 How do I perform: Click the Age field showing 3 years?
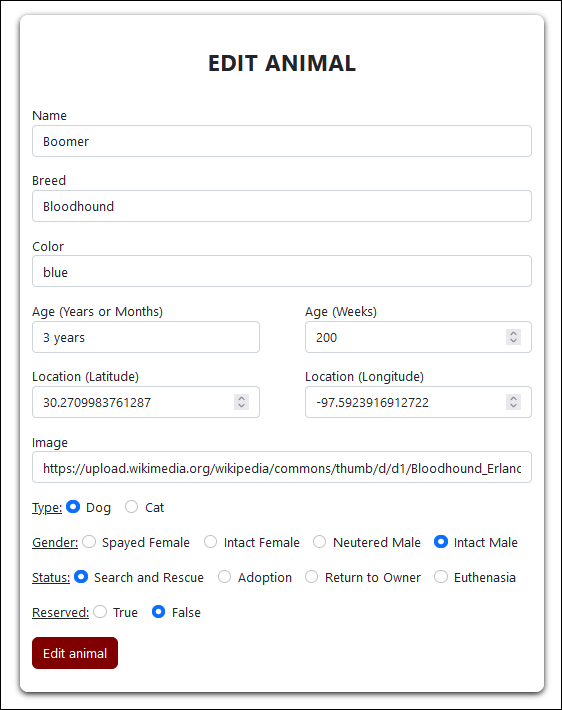[146, 337]
